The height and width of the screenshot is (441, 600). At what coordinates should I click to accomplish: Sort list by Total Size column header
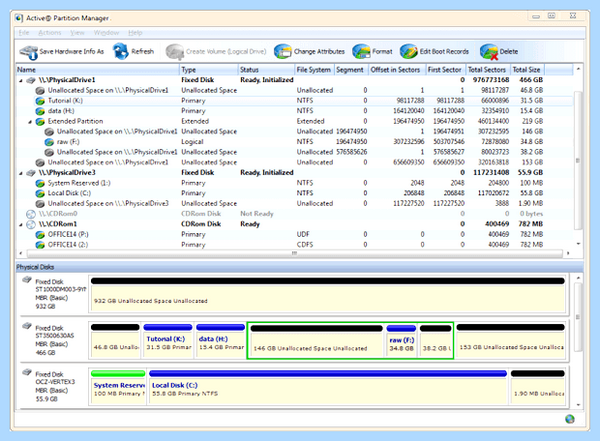(527, 70)
